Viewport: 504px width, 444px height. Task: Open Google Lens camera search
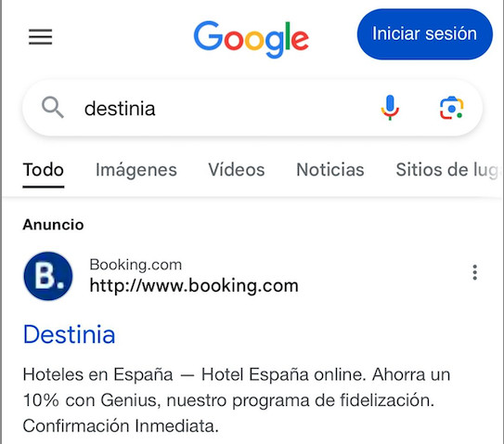click(x=452, y=108)
